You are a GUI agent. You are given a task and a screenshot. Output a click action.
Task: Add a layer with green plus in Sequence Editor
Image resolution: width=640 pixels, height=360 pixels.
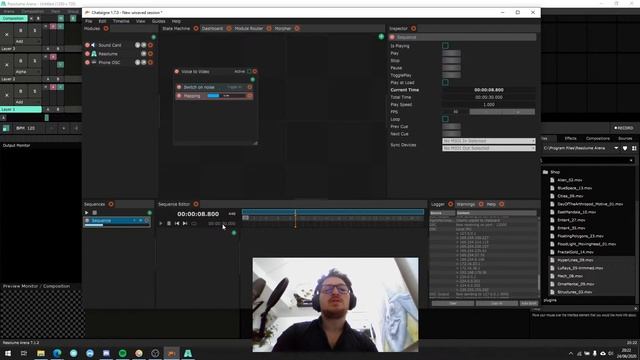(x=234, y=233)
